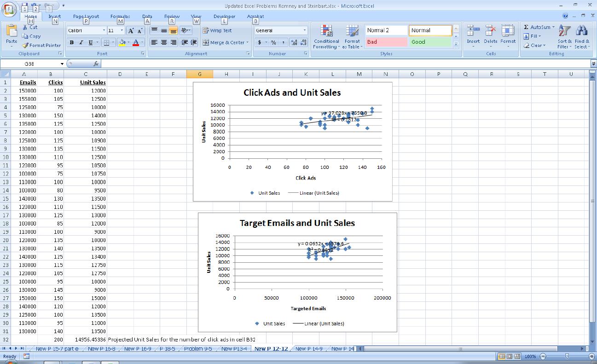Viewport: 597px width, 364px height.
Task: Apply red Font Color
Action: [136, 42]
